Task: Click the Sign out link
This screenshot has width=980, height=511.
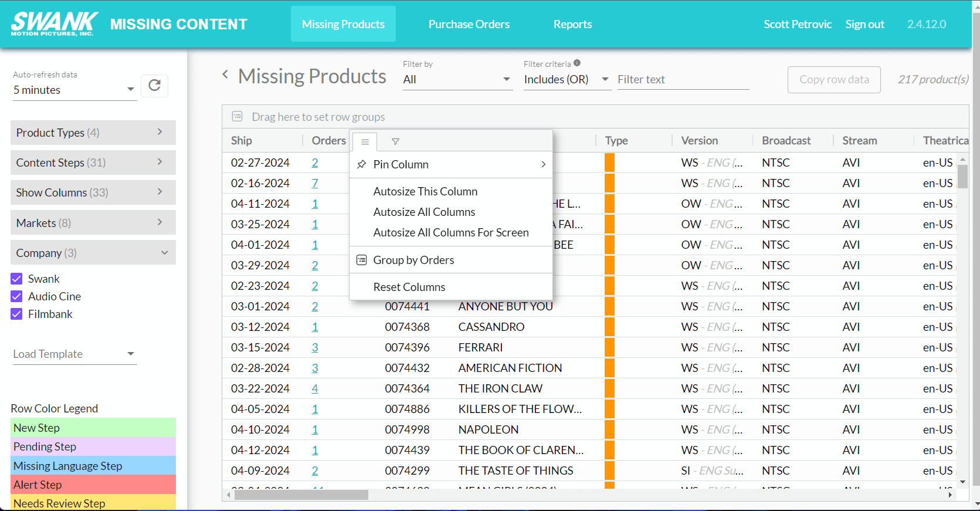Action: pos(864,24)
